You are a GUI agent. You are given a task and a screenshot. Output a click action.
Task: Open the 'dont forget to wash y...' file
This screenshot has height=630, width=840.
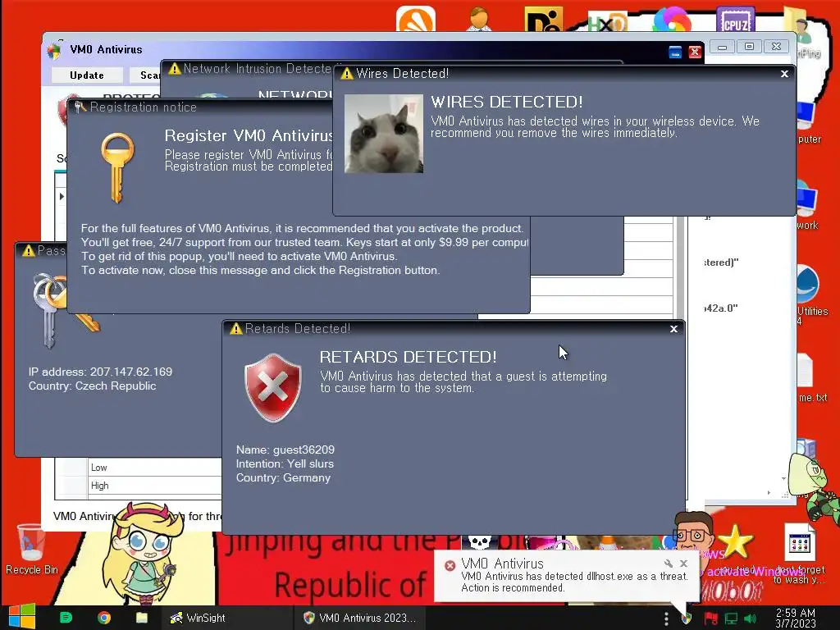pyautogui.click(x=800, y=555)
